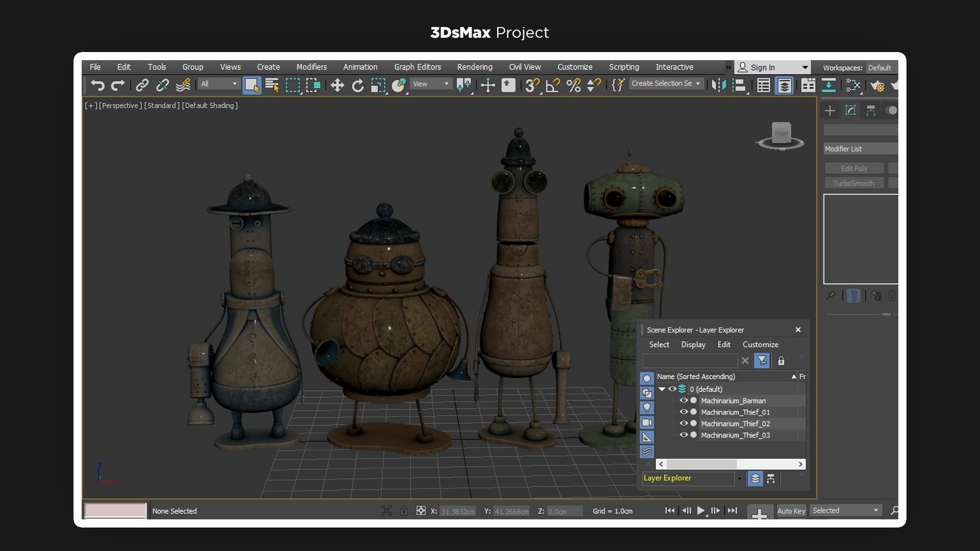Open the Graph Editors menu

[x=418, y=67]
